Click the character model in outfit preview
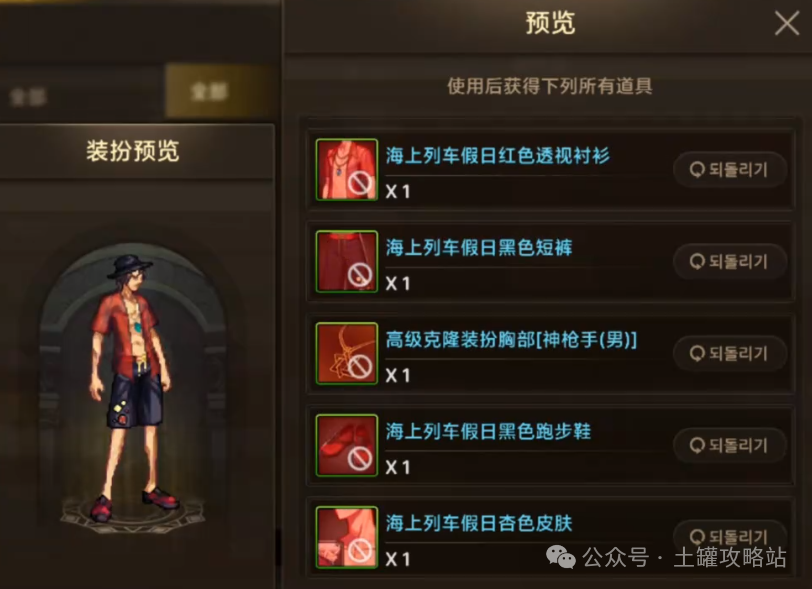 133,387
